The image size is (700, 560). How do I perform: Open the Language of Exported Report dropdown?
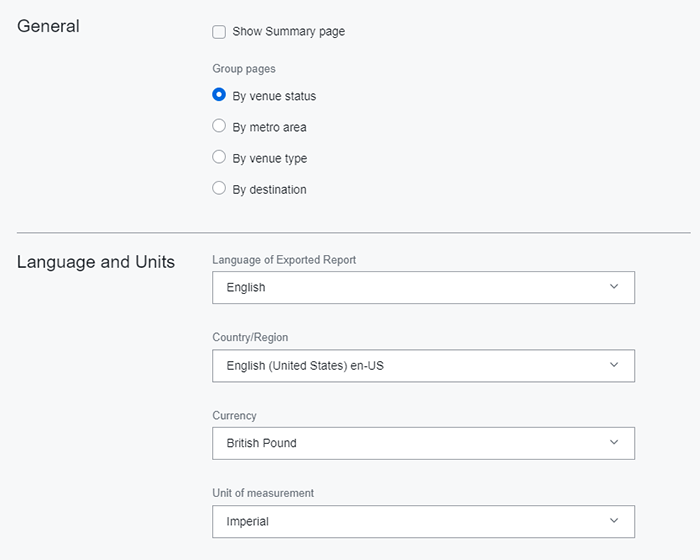coord(423,288)
